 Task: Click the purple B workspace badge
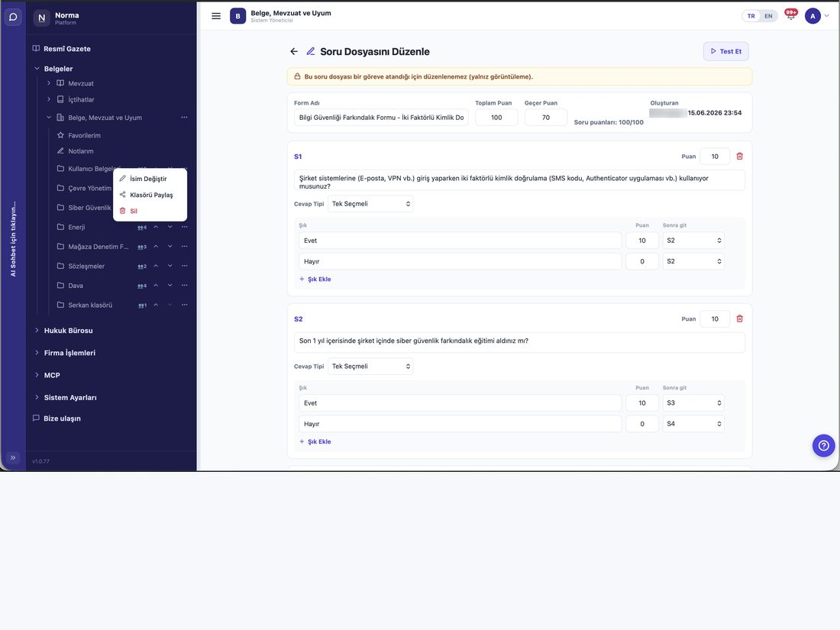237,16
